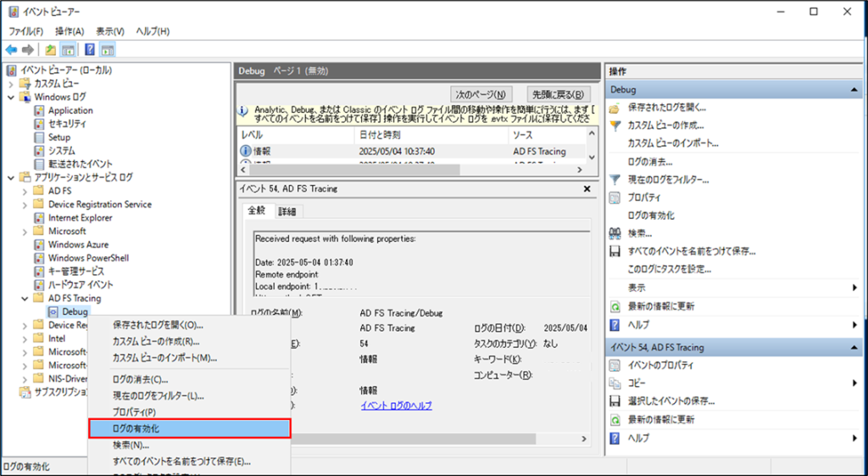The width and height of the screenshot is (868, 476).
Task: Click ログの消去... in the actions pane
Action: (x=650, y=162)
